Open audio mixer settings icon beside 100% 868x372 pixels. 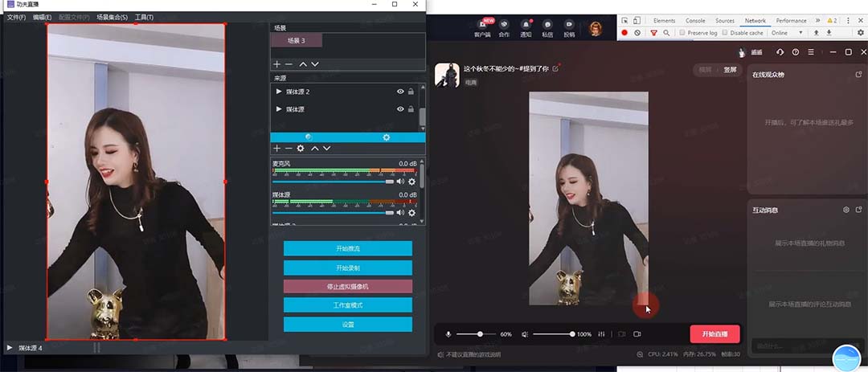[x=600, y=333]
